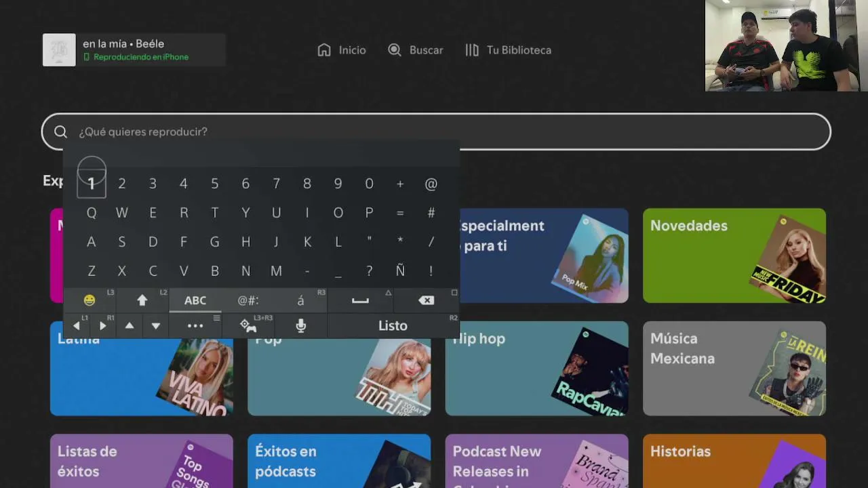Switch keyboard to @#: symbols layout
Image resolution: width=868 pixels, height=488 pixels.
point(248,300)
